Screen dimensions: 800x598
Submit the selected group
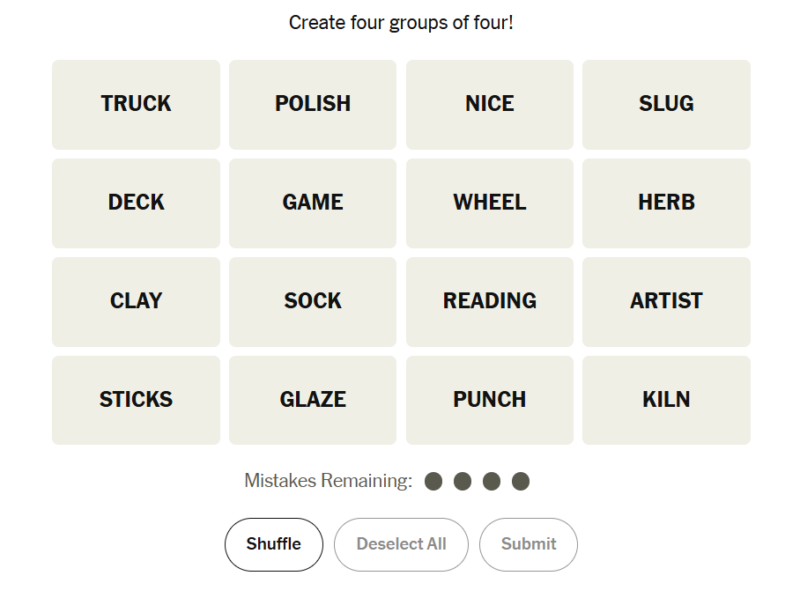point(528,544)
